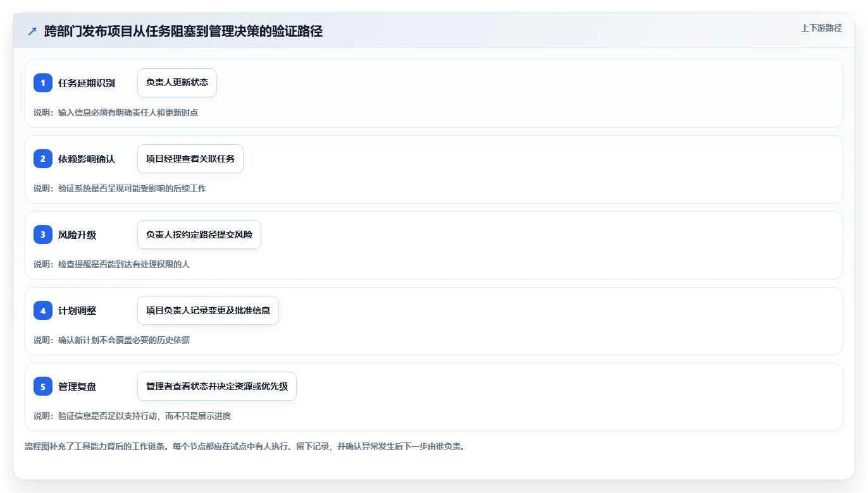Click the step 1 number badge
Viewport: 868px width, 493px height.
click(x=43, y=83)
